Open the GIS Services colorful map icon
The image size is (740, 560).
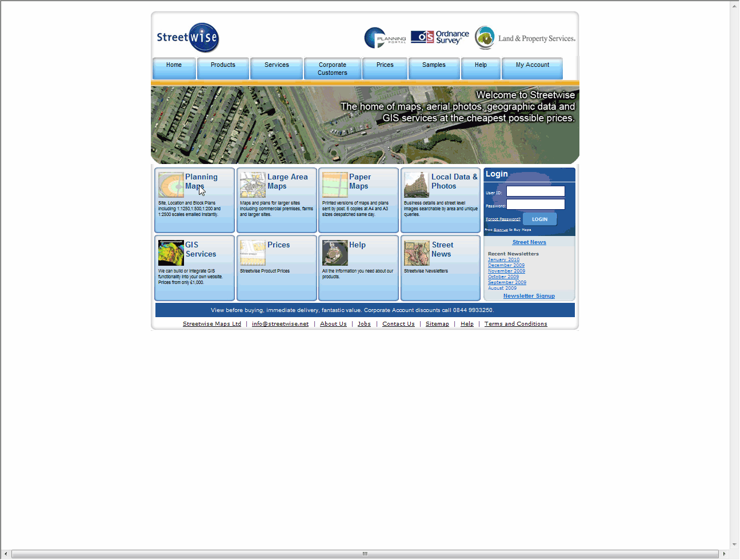click(x=171, y=253)
